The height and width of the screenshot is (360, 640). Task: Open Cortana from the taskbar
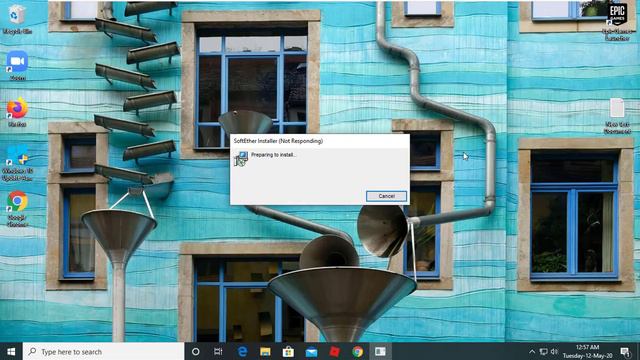196,351
